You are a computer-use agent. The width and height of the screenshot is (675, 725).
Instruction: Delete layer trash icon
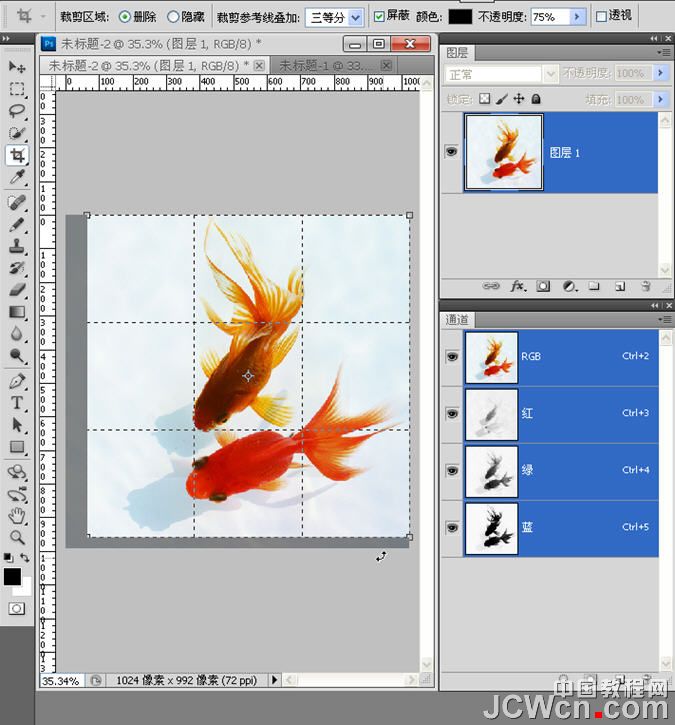pyautogui.click(x=645, y=286)
